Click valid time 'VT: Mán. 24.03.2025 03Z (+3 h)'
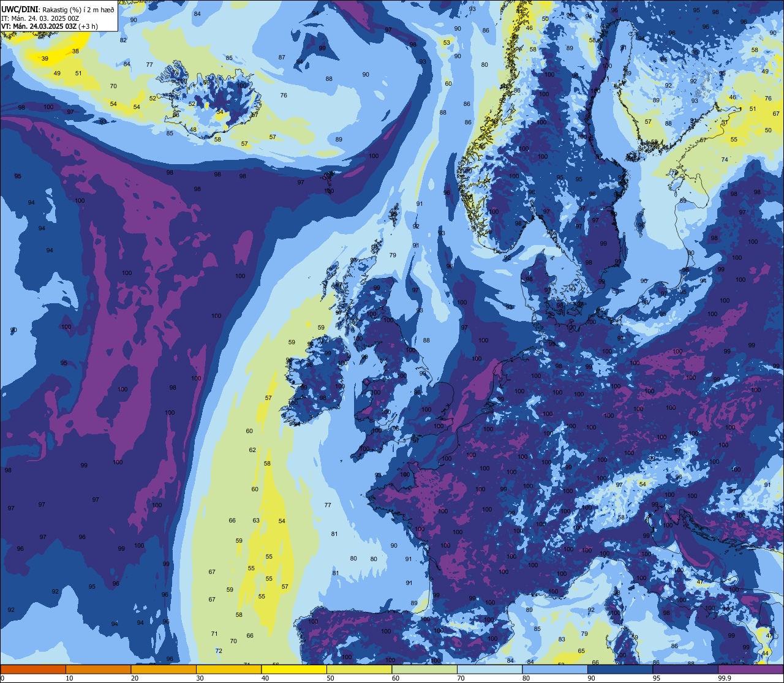The height and width of the screenshot is (683, 784). coord(50,26)
